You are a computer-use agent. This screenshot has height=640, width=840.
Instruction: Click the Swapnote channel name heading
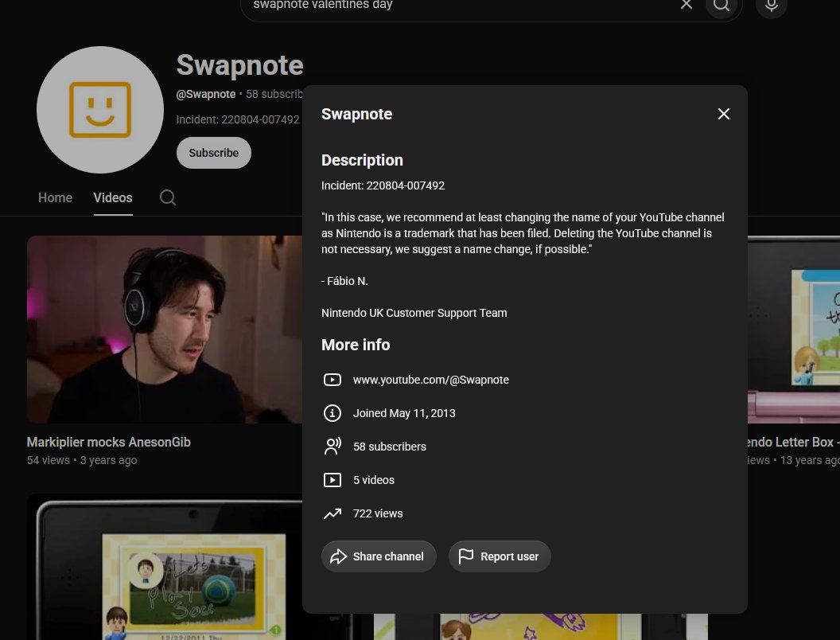(240, 65)
